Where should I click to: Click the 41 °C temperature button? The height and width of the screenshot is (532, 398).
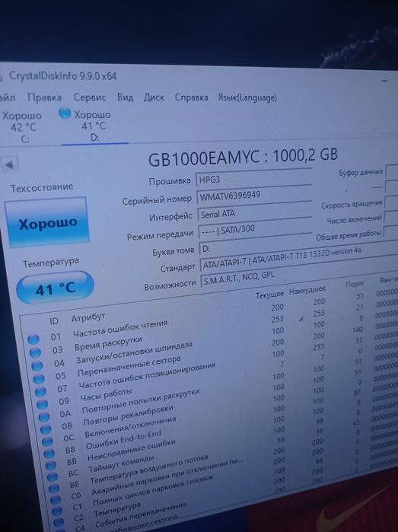tap(55, 288)
